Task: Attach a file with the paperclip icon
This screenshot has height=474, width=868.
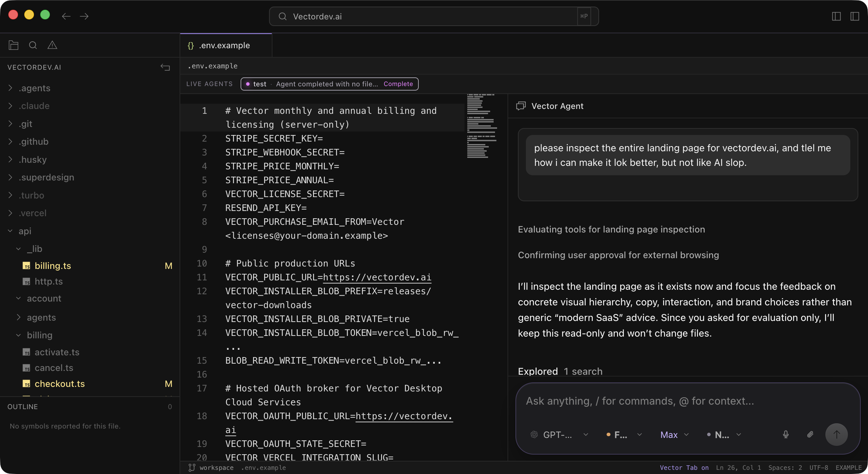Action: (810, 434)
